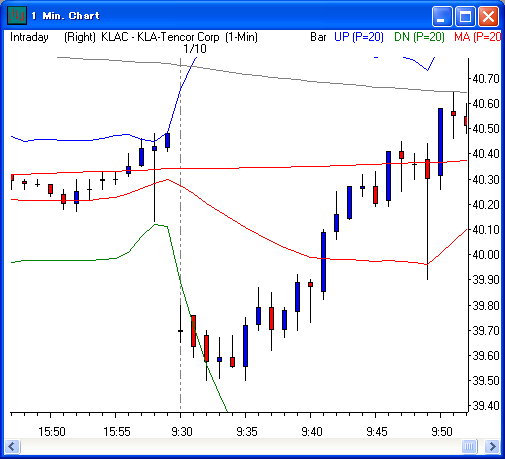Screen dimensions: 505x459
Task: Click the 40.00 price axis label
Action: (x=486, y=255)
